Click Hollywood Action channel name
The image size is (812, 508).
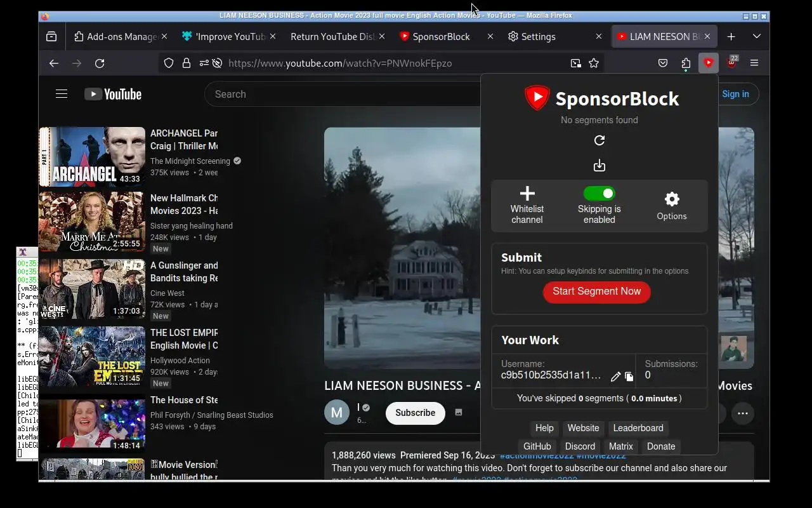tap(180, 361)
